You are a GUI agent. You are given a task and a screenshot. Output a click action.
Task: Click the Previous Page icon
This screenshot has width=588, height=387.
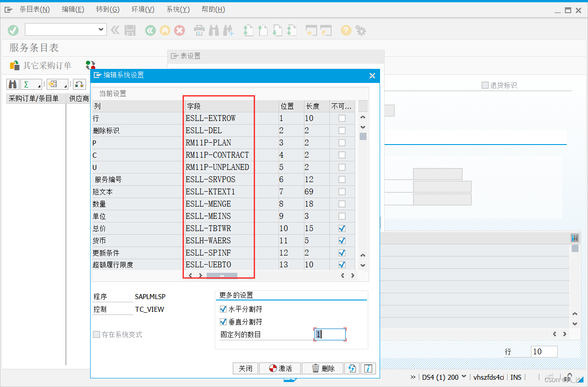pos(263,30)
